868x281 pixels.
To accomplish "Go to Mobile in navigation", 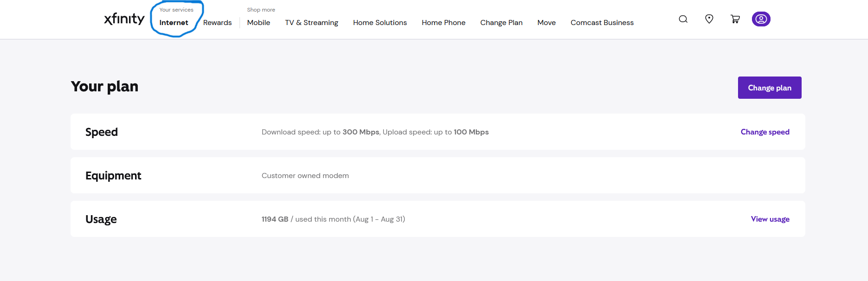I will click(x=259, y=22).
